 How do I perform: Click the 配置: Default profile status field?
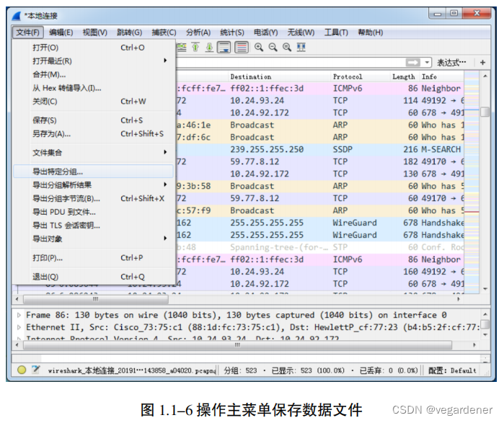point(452,370)
